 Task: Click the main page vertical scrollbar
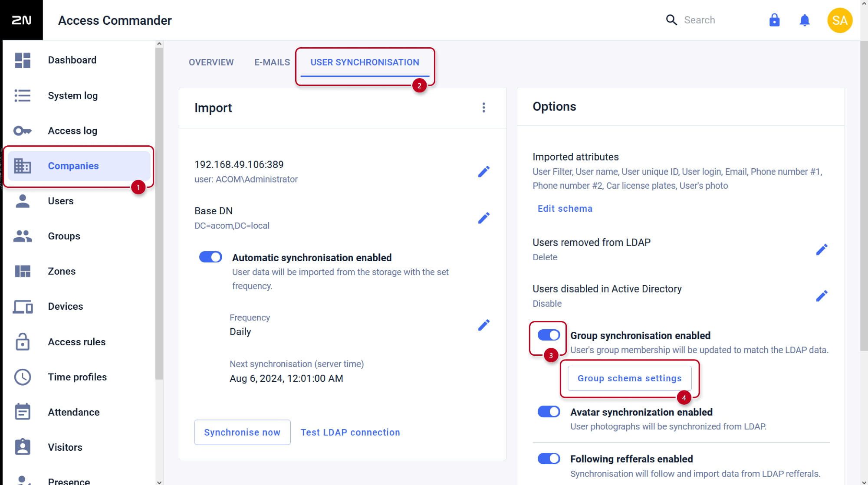tap(864, 195)
